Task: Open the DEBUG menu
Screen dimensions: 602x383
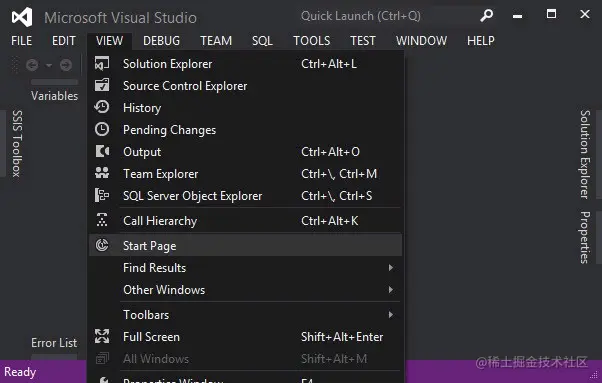Action: (x=161, y=41)
